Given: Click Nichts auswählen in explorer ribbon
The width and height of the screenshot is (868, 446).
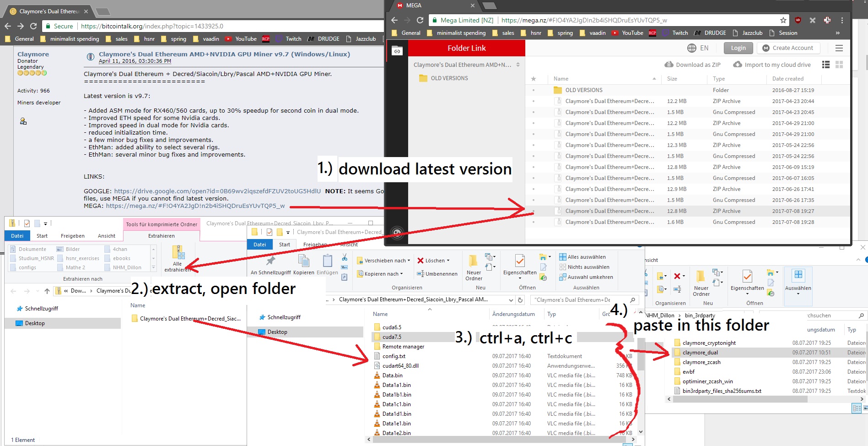Looking at the screenshot, I should [584, 267].
